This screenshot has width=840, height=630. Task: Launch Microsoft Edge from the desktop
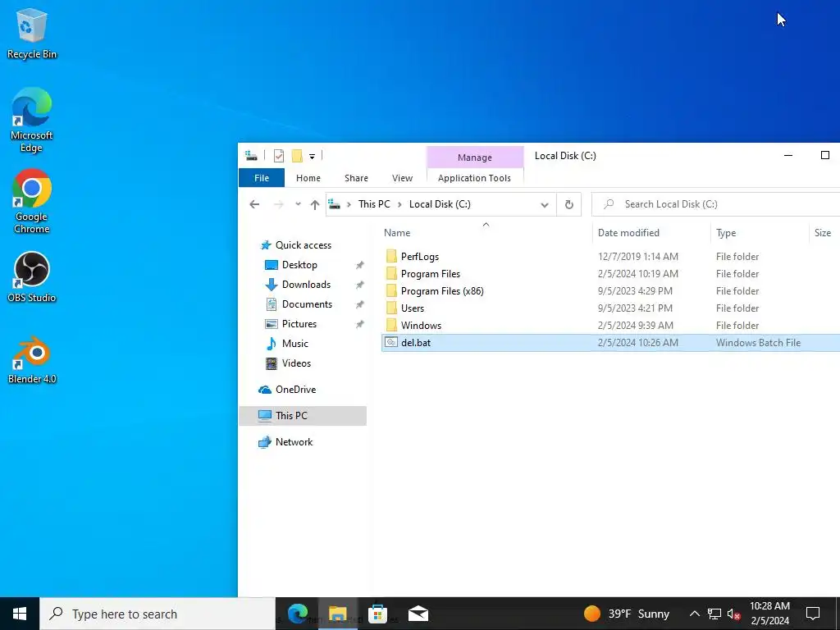tap(32, 120)
